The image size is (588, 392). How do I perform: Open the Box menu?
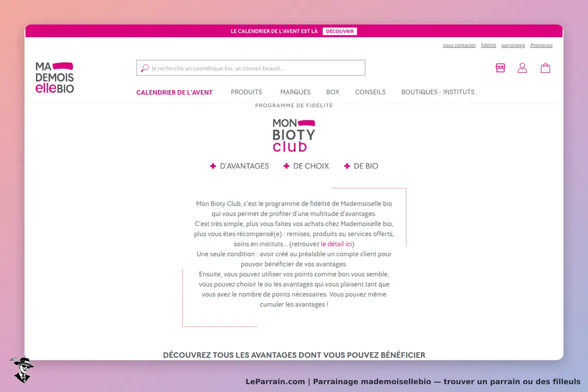[333, 92]
